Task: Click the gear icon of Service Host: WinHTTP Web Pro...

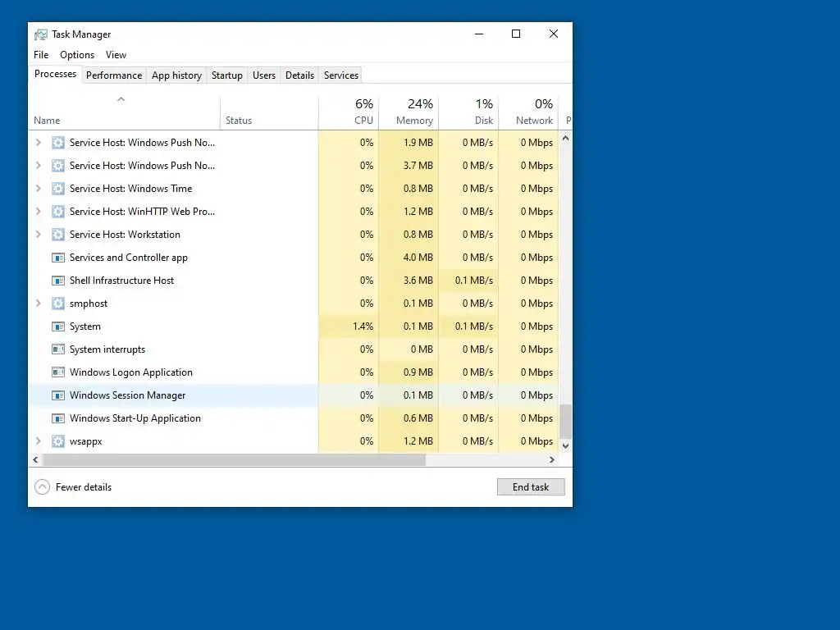Action: 58,212
